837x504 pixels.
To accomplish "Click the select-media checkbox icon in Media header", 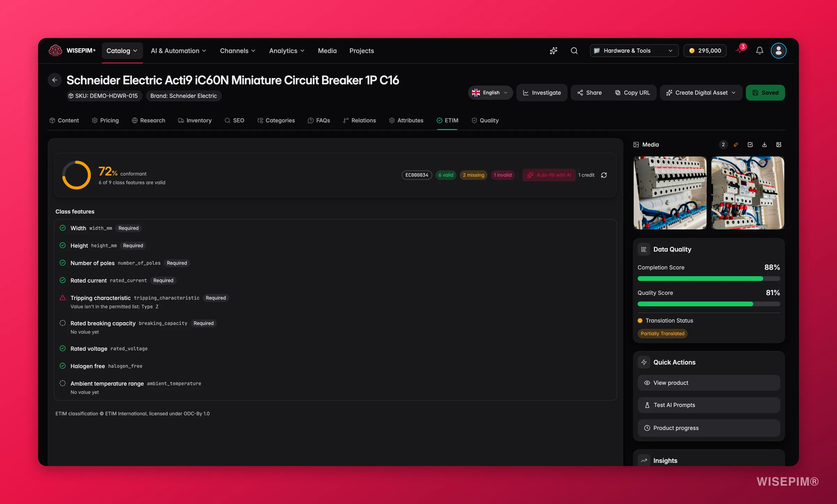I will tap(750, 145).
